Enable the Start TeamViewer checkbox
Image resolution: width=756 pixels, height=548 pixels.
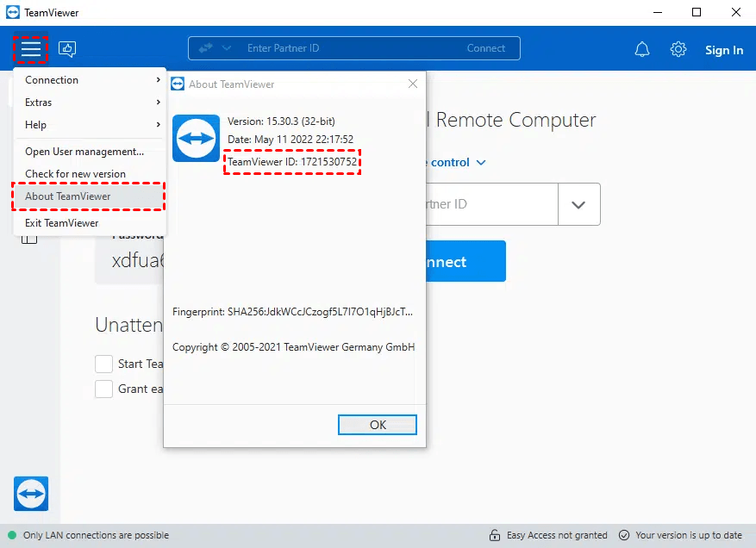point(103,364)
